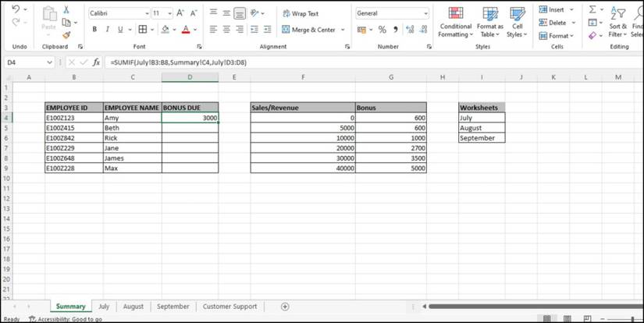Click Insert cells button
Screen dimensions: 644x323
tap(552, 9)
